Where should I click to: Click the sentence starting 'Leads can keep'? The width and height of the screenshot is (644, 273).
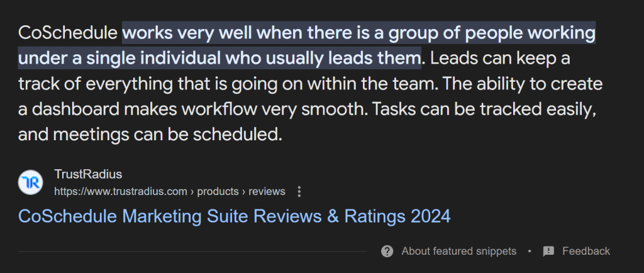coord(500,58)
